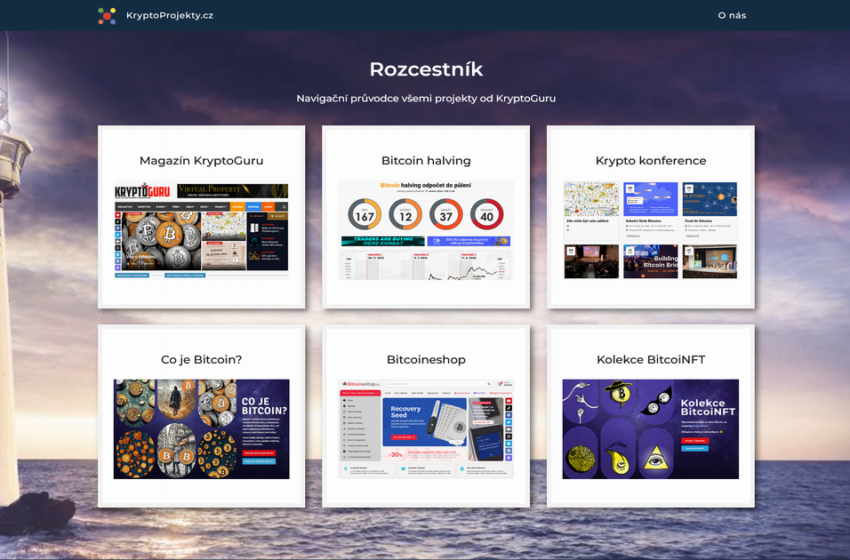Click the KryptoProjekty.cz colorful dots logo
850x560 pixels.
(107, 16)
